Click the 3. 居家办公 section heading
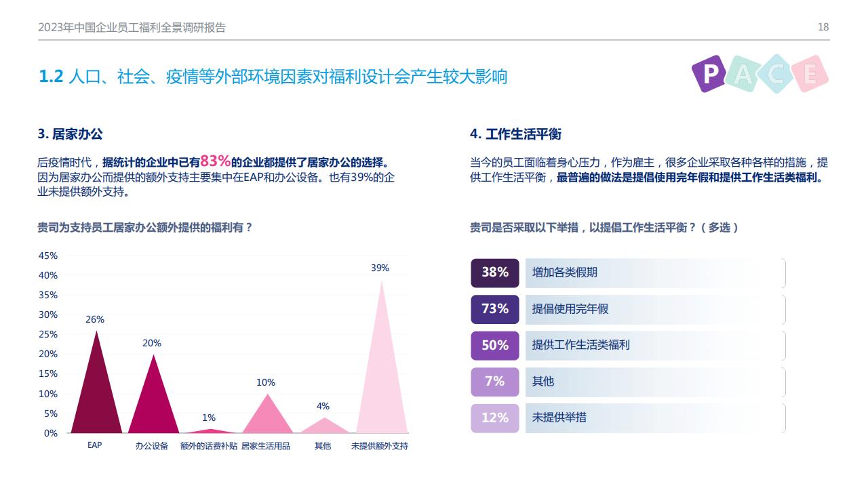This screenshot has height=488, width=868. 71,134
